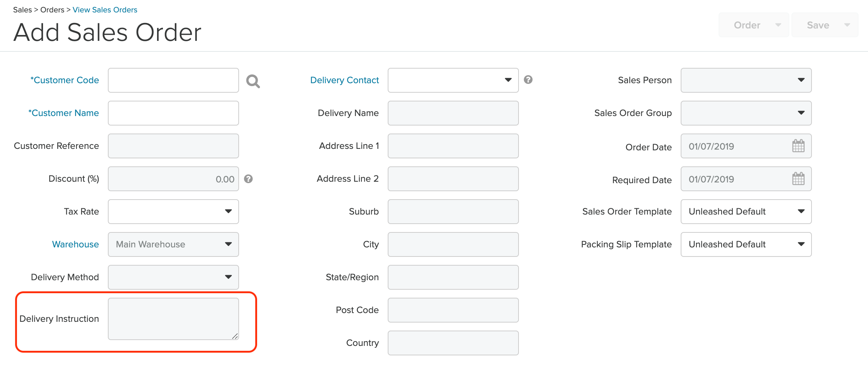Open the Packing Slip Template dropdown

coord(801,244)
